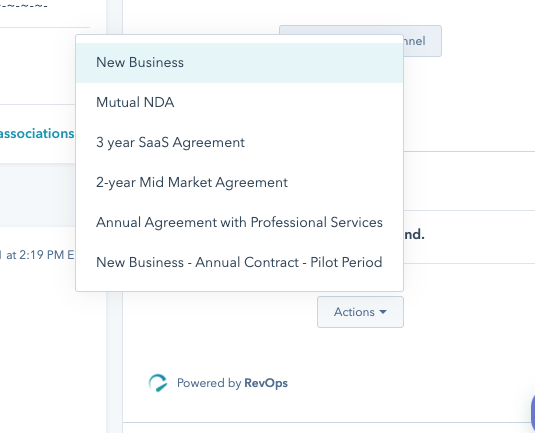Click the dashed tilde text at top left

(x=24, y=4)
